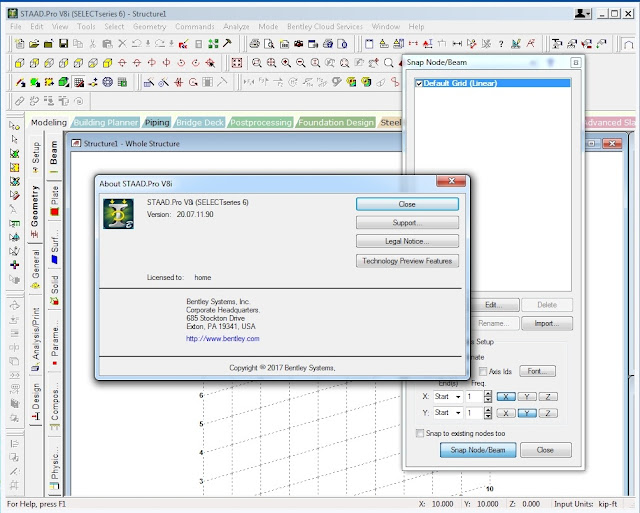The height and width of the screenshot is (513, 640).
Task: Click the Rotate Down red icon
Action: coord(137,63)
